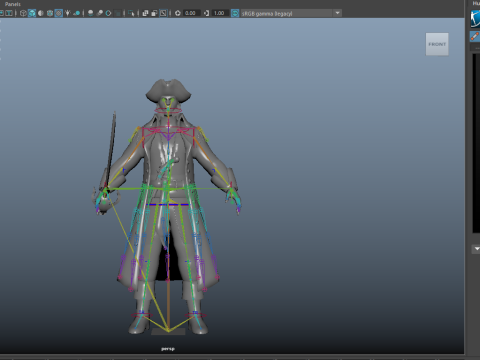Toggle the Textured display icon
Viewport: 480px width, 360px height.
pyautogui.click(x=58, y=13)
